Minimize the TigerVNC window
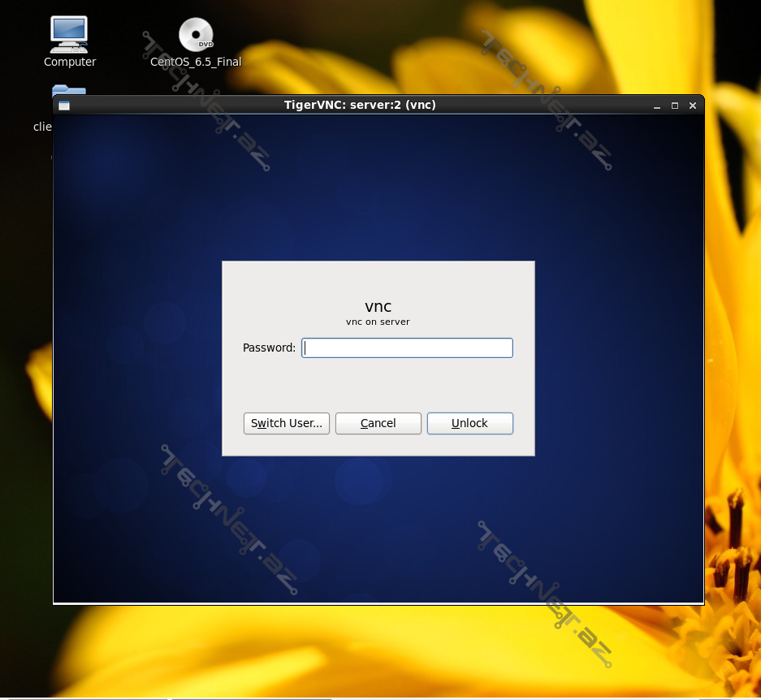Screen dimensions: 761x700 point(657,106)
